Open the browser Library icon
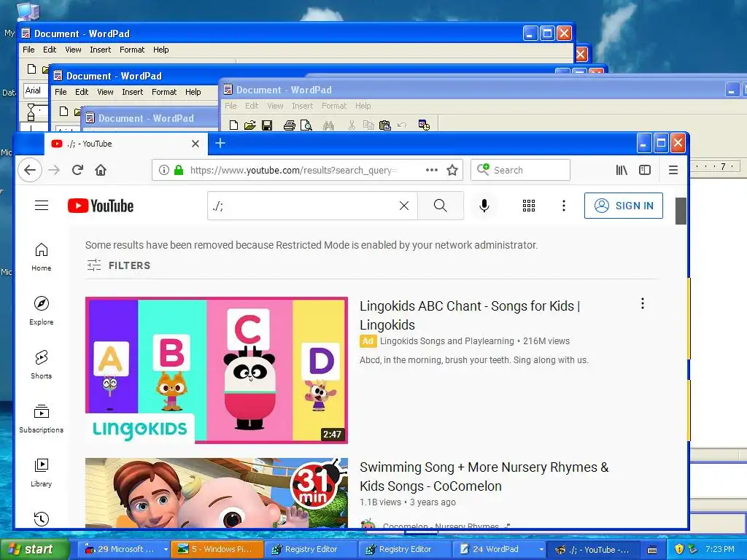The image size is (747, 560). coord(622,170)
